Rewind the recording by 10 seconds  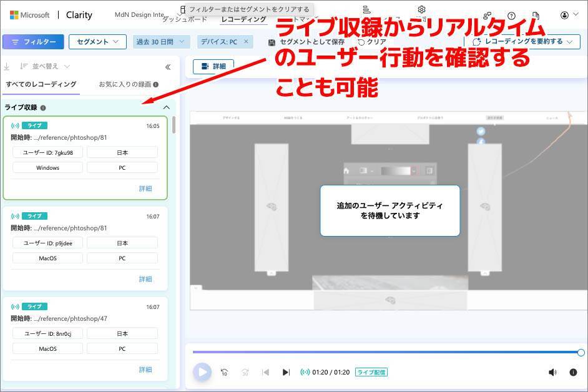[x=225, y=372]
